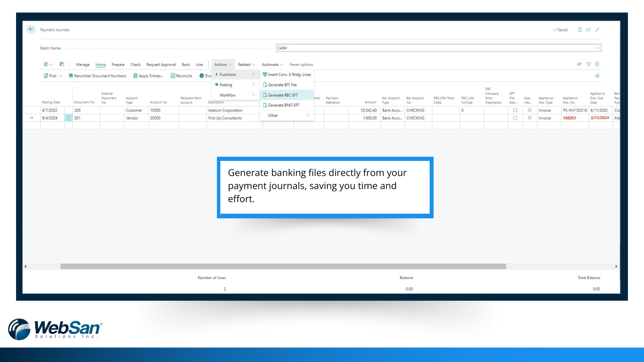Click Apply Entries action

pyautogui.click(x=148, y=76)
